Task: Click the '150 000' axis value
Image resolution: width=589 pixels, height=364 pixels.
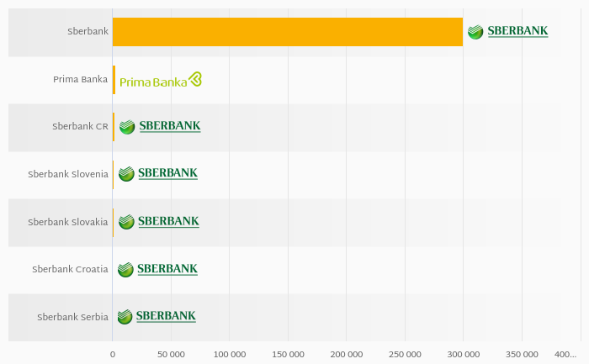Action: click(x=288, y=354)
